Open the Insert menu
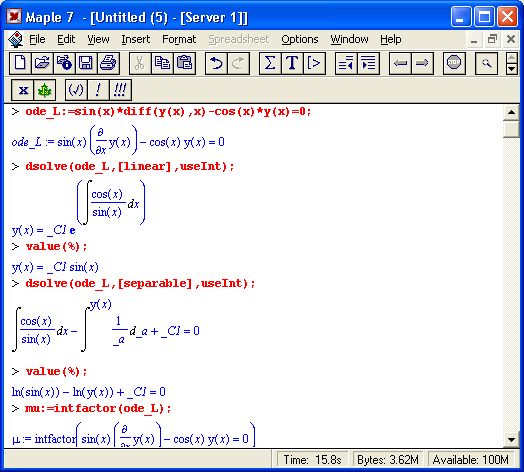The height and width of the screenshot is (472, 524). pyautogui.click(x=135, y=39)
